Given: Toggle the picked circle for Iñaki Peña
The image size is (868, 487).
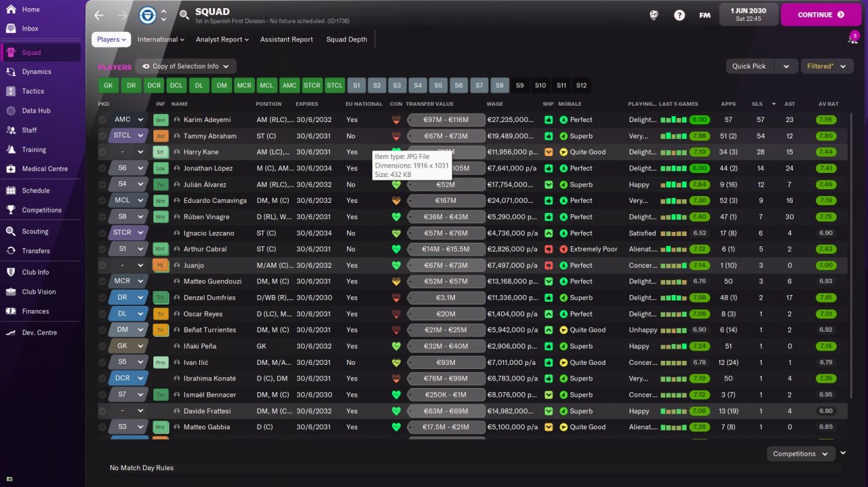Looking at the screenshot, I should [x=102, y=347].
